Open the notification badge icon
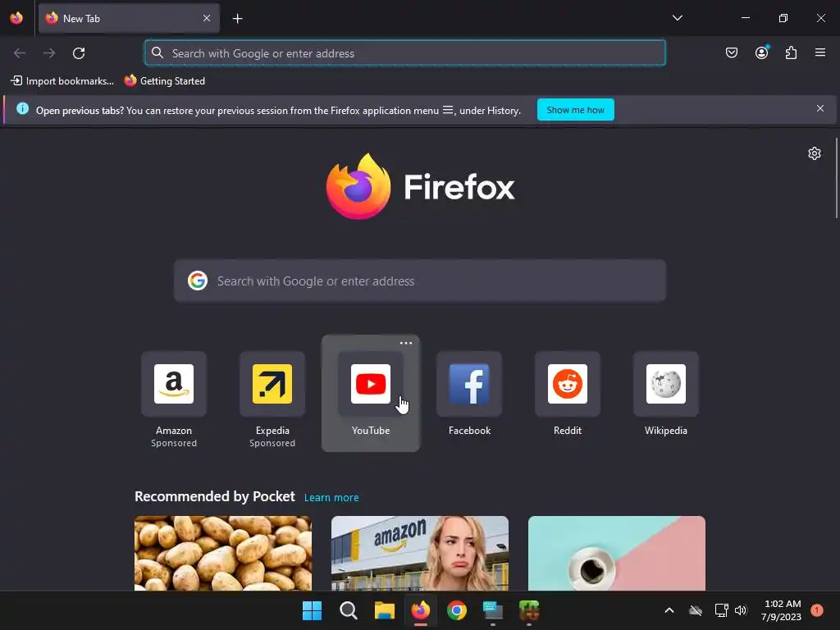The width and height of the screenshot is (840, 630). pyautogui.click(x=817, y=610)
